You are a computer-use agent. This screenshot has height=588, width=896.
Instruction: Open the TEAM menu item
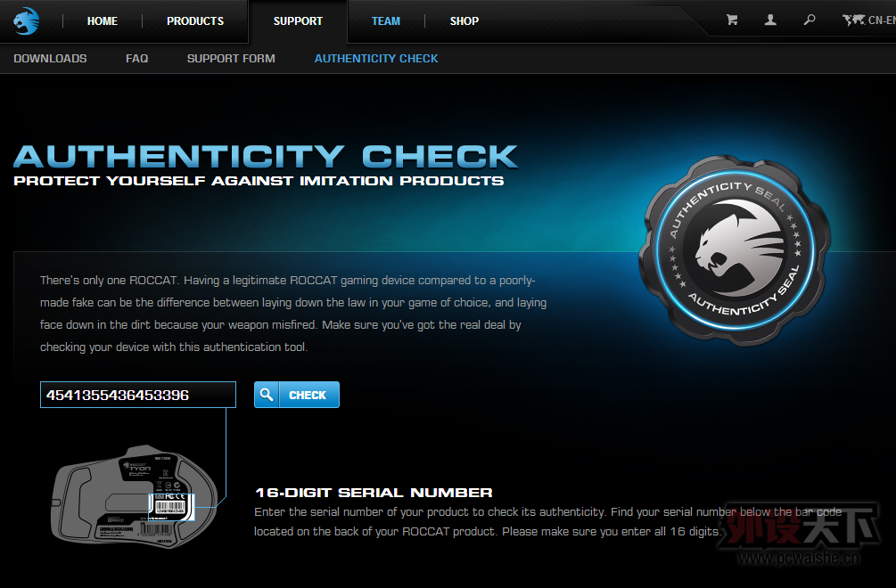(386, 21)
